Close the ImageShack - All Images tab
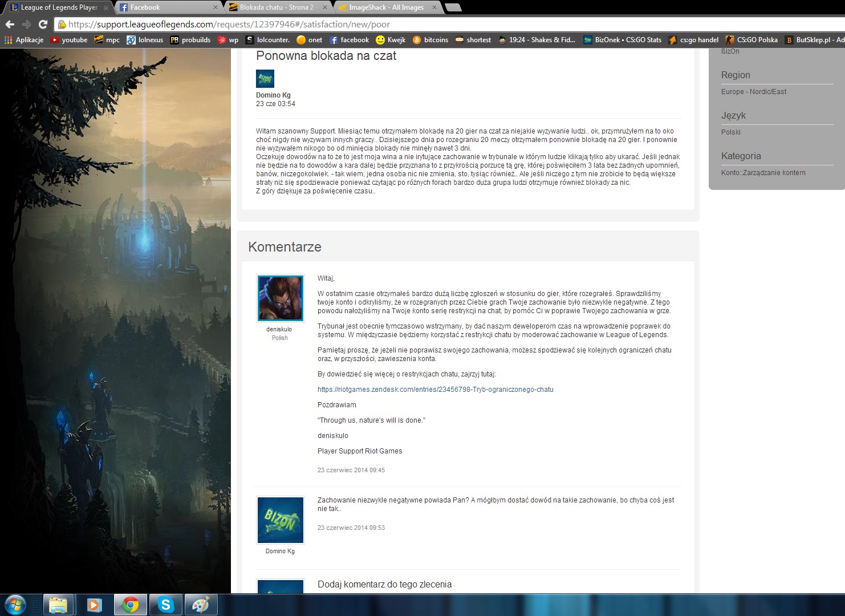Viewport: 845px width, 616px height. click(434, 7)
